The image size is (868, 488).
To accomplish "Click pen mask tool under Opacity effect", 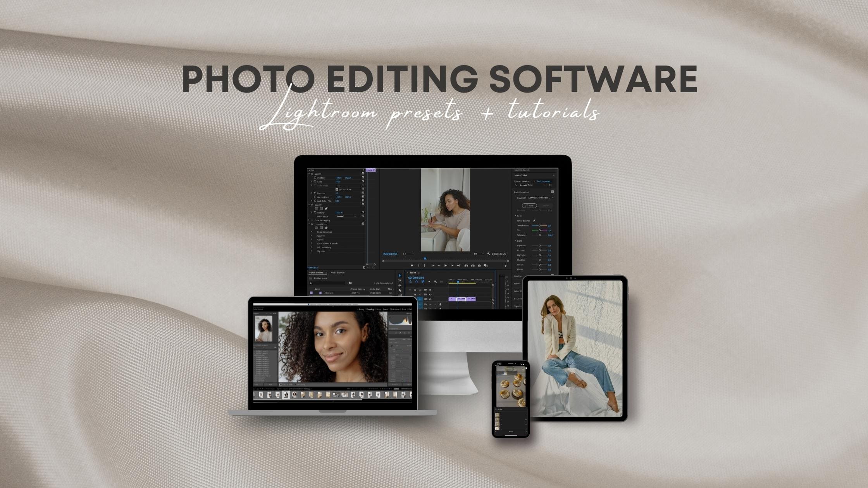I will [x=326, y=208].
